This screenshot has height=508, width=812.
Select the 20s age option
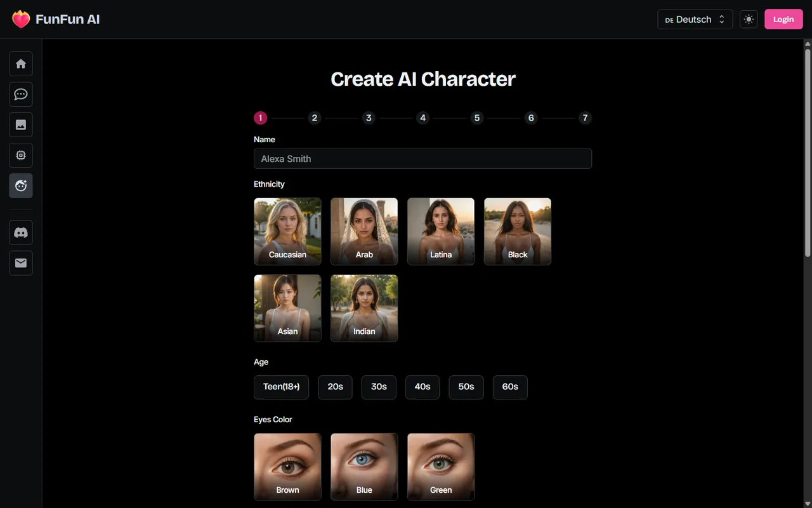pyautogui.click(x=335, y=387)
